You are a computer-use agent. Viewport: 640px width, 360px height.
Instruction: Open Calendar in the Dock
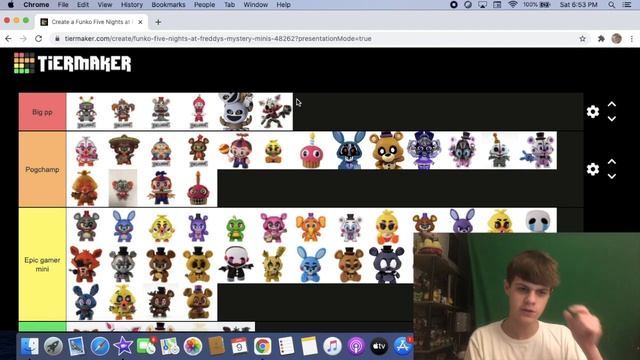(239, 346)
